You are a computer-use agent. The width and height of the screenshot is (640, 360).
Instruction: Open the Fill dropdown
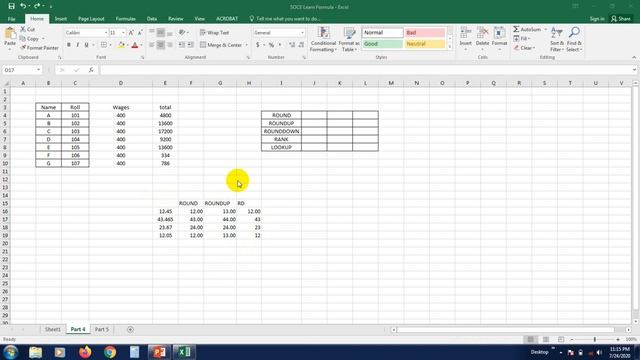tap(522, 39)
